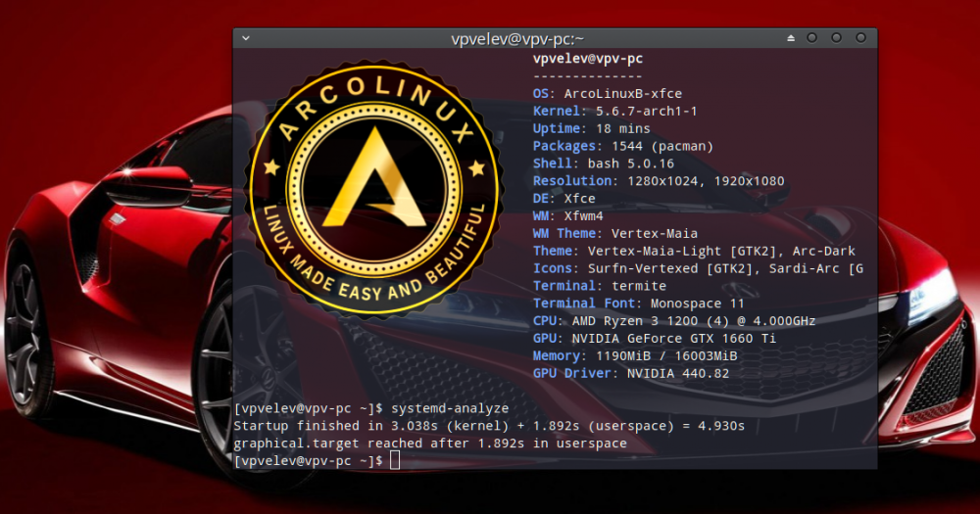980x514 pixels.
Task: Click the bold 'vpvelev@vpv-pc' neofetch header
Action: [x=587, y=59]
